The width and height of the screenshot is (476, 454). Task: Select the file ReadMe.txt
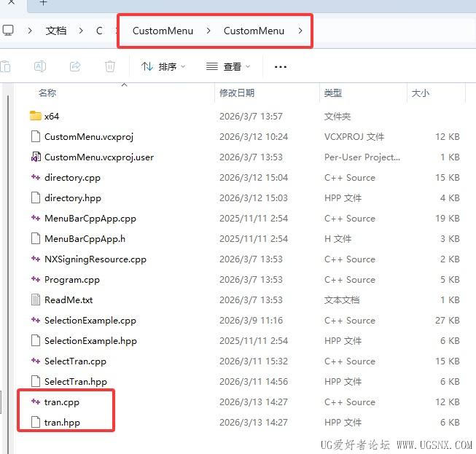click(69, 300)
